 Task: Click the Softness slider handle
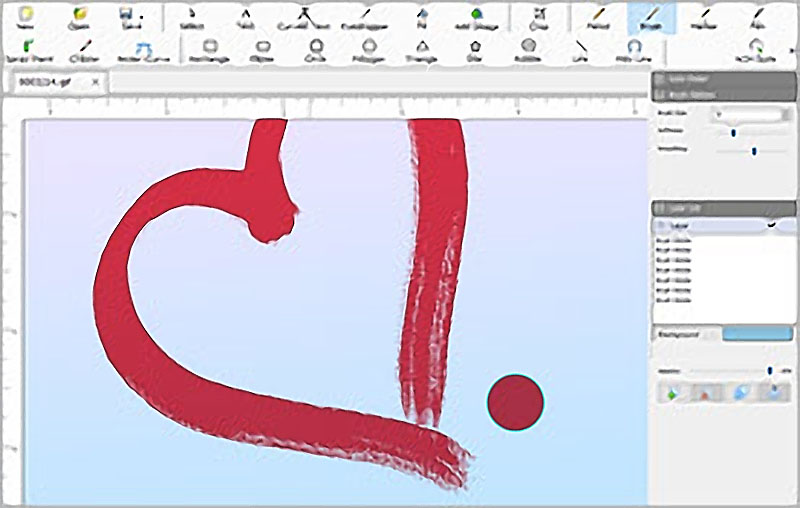pyautogui.click(x=734, y=132)
